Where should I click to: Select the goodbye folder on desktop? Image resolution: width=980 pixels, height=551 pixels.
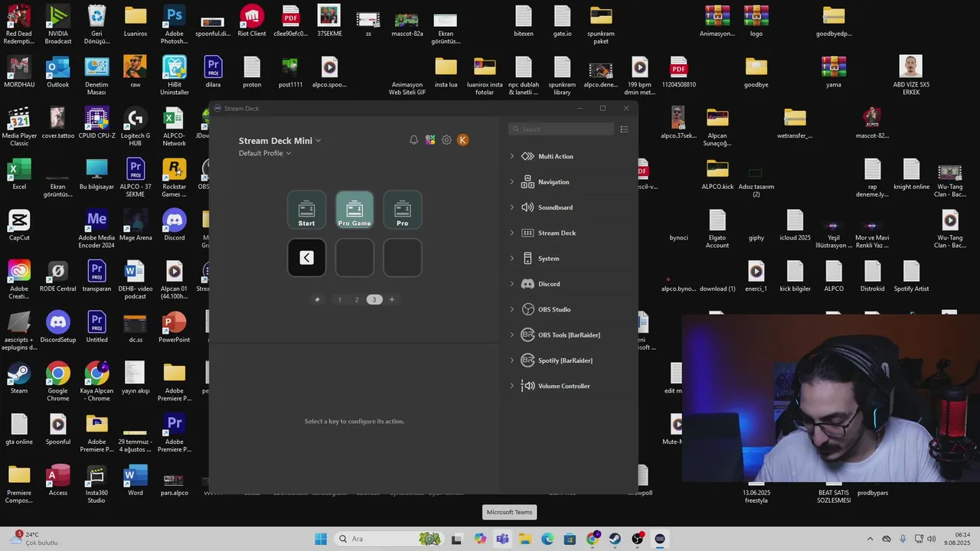756,71
